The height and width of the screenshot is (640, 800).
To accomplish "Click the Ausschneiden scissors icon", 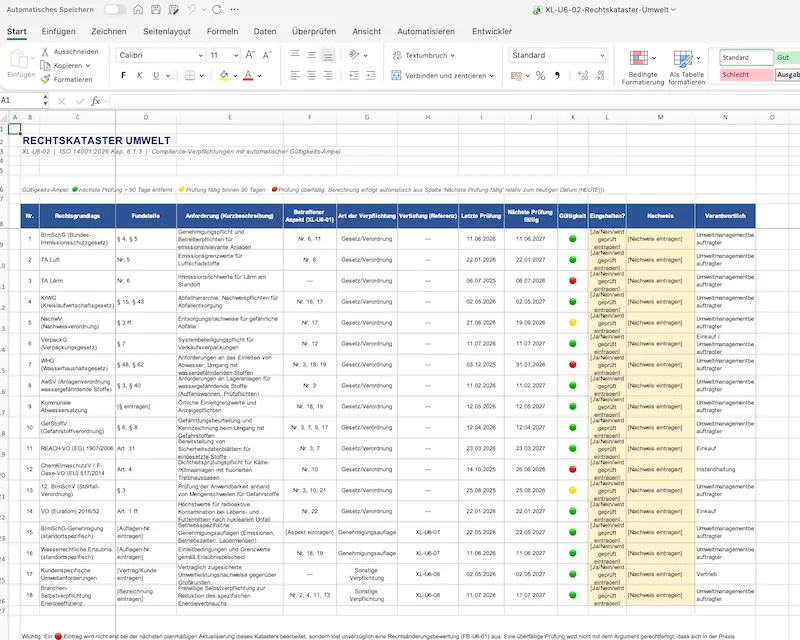I will pos(45,52).
